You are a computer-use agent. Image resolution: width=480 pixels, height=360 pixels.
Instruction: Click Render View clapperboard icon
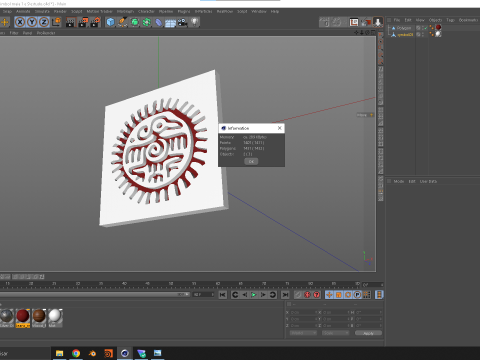pos(70,22)
